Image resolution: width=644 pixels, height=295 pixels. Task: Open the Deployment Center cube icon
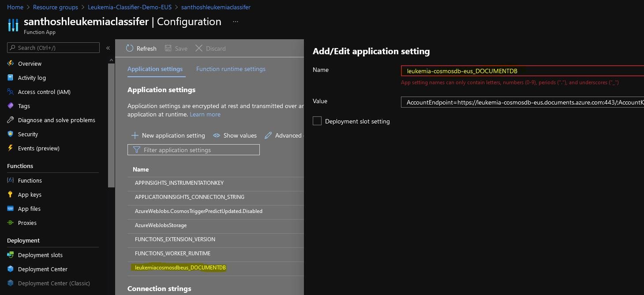(11, 269)
